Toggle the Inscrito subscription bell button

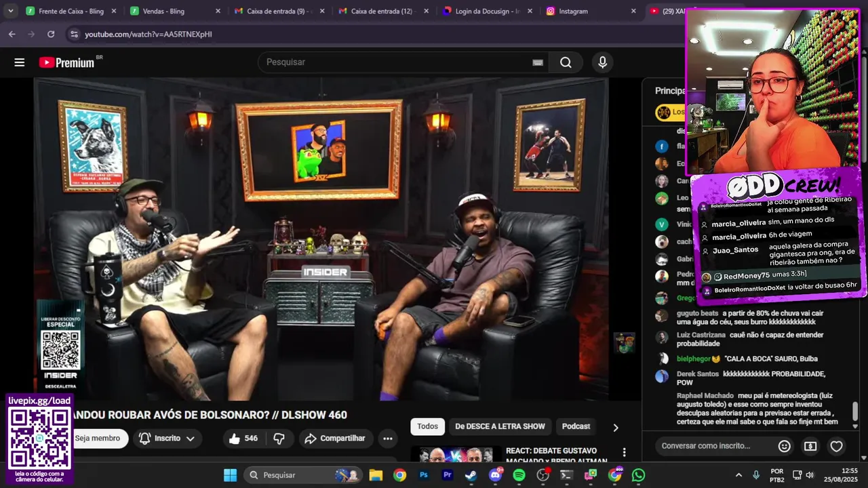[x=167, y=439]
